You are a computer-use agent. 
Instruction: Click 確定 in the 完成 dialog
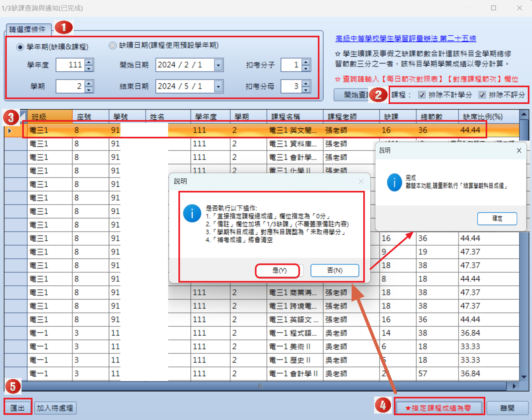click(497, 219)
